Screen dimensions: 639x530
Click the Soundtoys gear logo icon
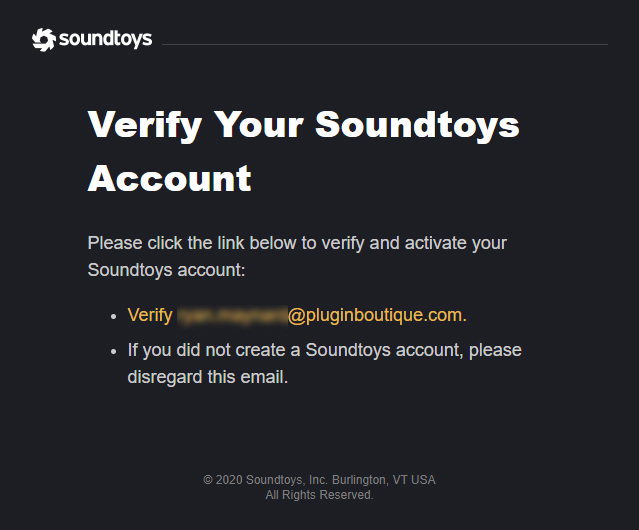(x=43, y=39)
